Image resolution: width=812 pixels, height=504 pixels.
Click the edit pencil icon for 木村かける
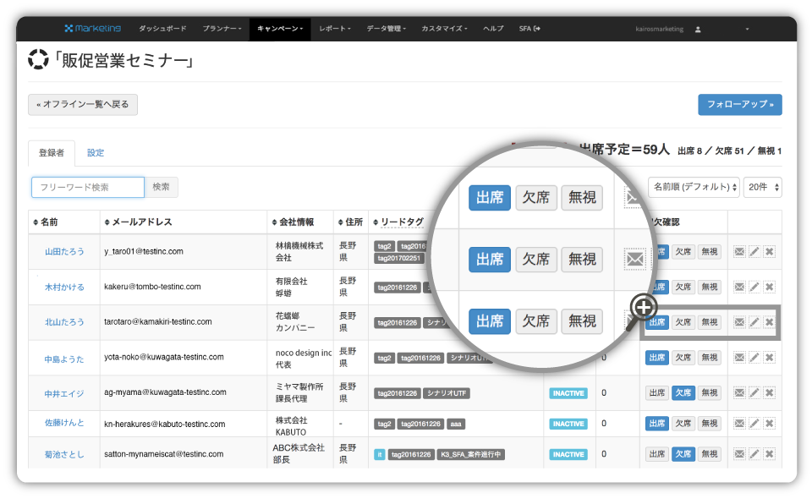753,287
